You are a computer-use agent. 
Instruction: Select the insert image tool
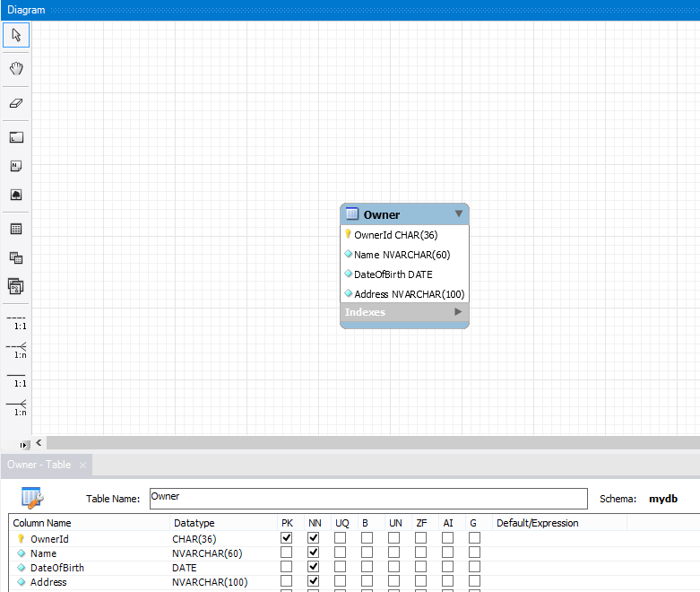16,195
